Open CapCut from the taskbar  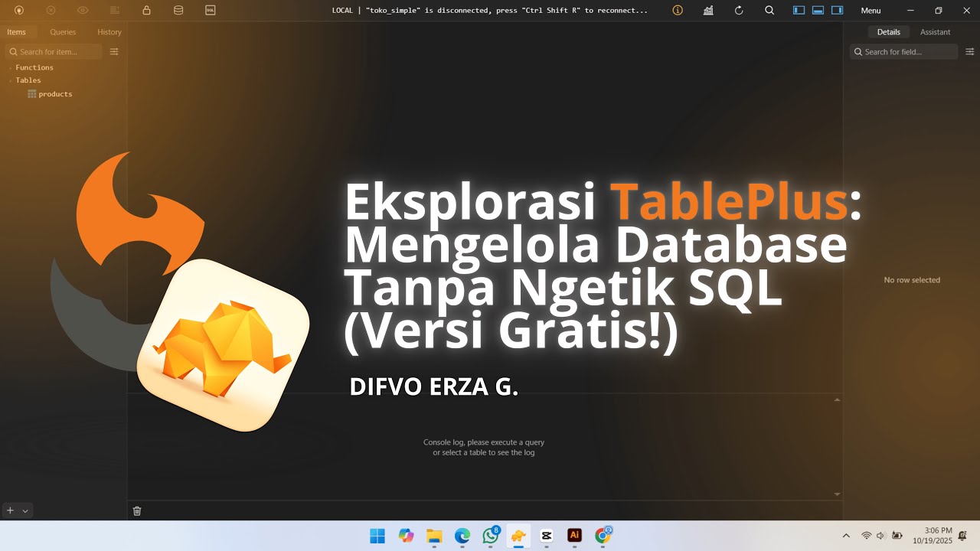coord(547,536)
